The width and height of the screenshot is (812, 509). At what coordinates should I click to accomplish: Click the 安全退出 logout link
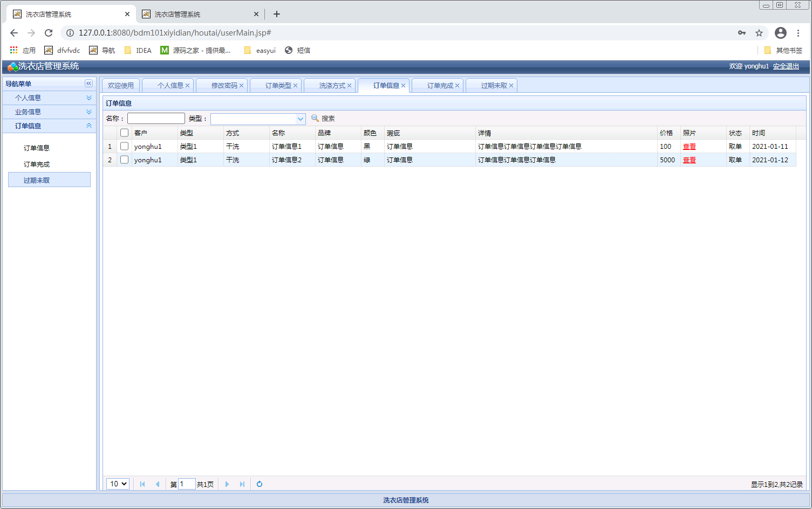point(786,66)
